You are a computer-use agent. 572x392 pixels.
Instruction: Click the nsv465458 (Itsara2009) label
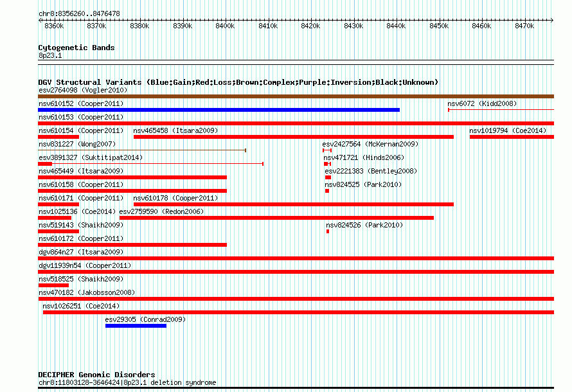[x=175, y=130]
